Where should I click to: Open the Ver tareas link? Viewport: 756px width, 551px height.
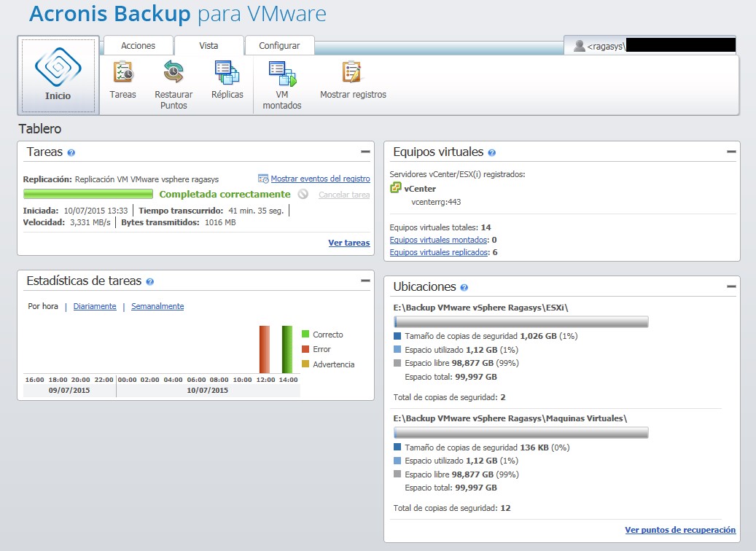(x=349, y=243)
